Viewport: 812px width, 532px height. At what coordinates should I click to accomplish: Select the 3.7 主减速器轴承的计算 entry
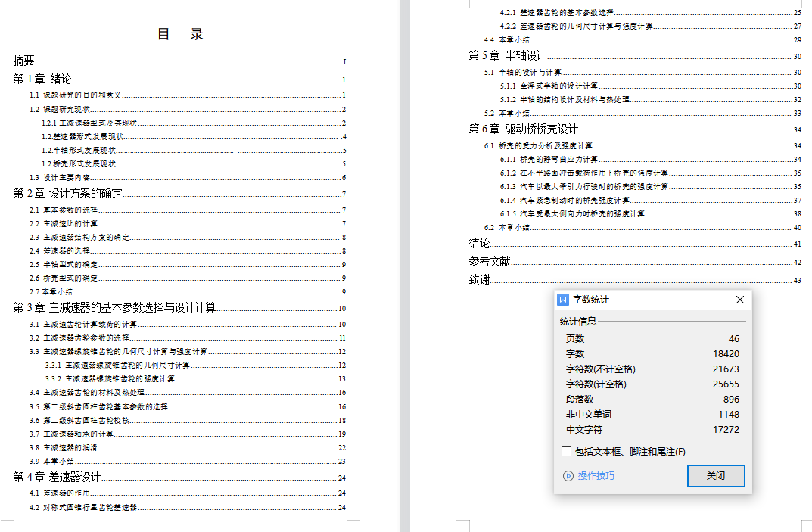pyautogui.click(x=72, y=434)
